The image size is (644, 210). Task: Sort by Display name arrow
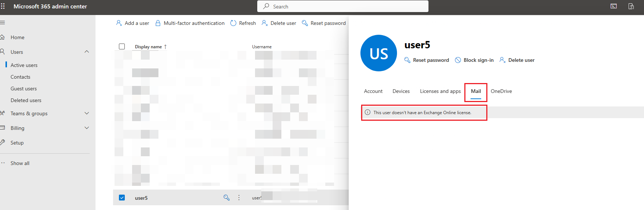(x=165, y=47)
